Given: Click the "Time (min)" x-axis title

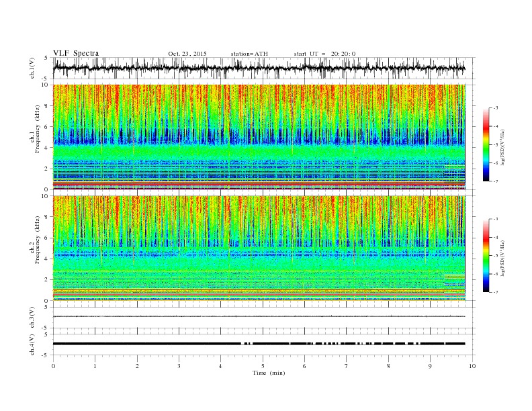Looking at the screenshot, I should tap(269, 373).
